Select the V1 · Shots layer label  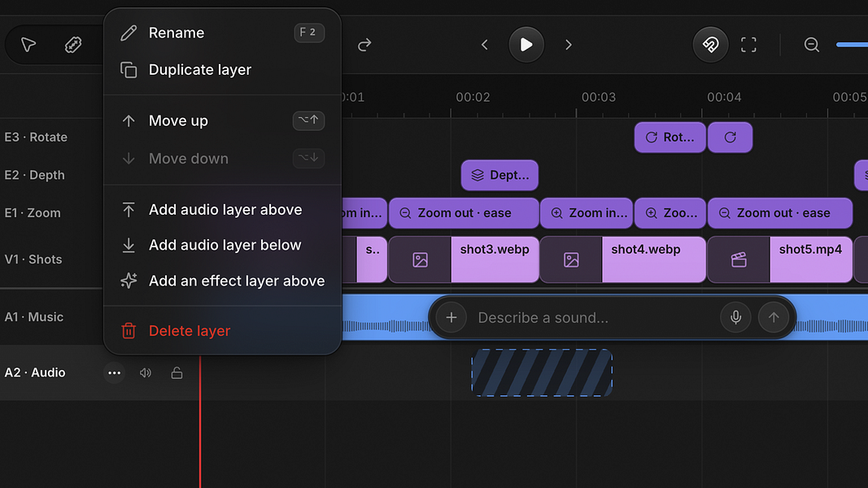(x=33, y=259)
